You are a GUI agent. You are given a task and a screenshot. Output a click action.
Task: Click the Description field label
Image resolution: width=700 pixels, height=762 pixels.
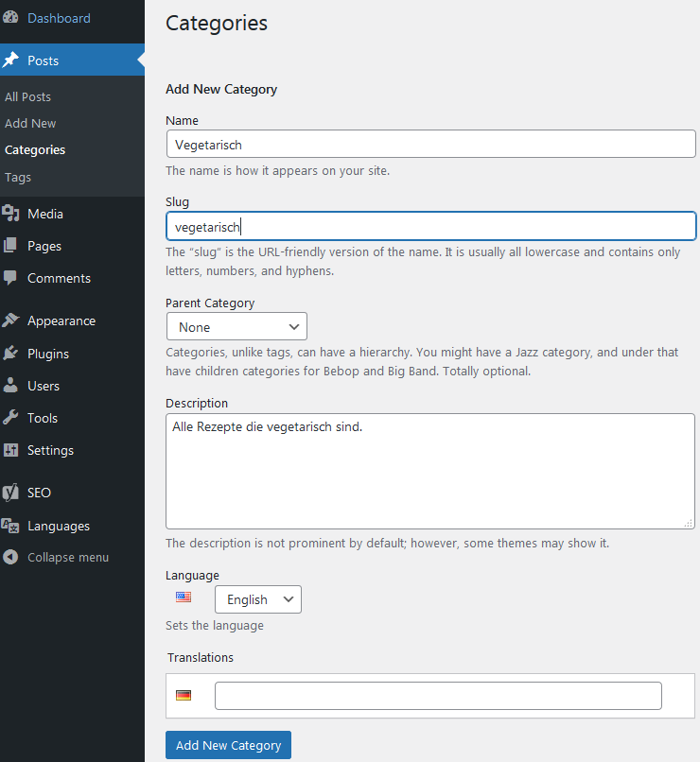click(197, 404)
